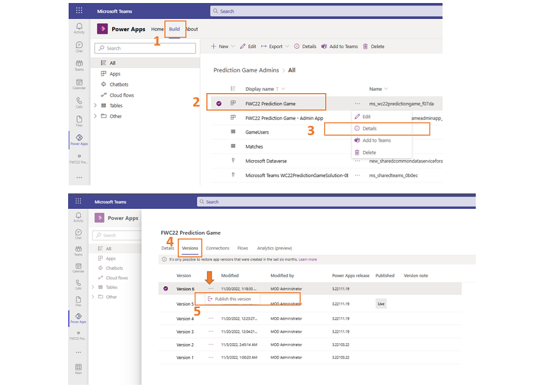Screen dimensions: 548x392
Task: Click Delete in upper command bar
Action: click(x=374, y=46)
